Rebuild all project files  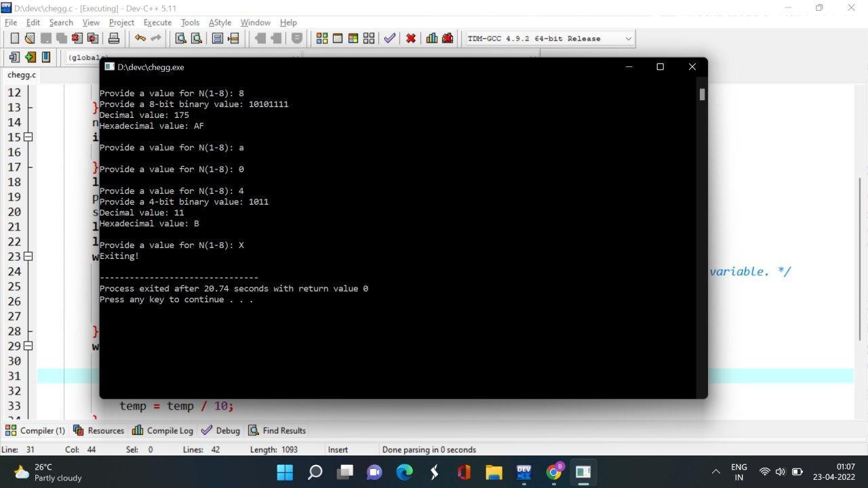click(368, 39)
